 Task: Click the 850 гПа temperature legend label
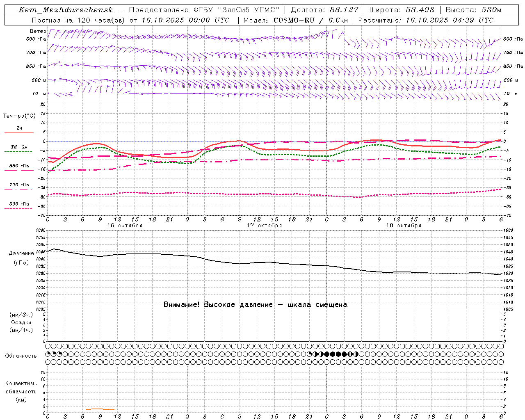click(19, 166)
